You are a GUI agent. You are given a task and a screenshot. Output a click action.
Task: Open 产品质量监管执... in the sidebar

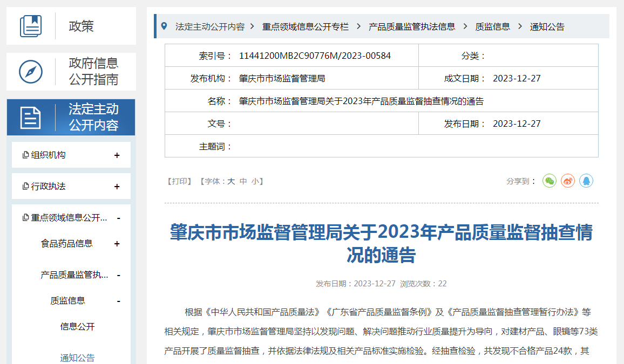74,275
